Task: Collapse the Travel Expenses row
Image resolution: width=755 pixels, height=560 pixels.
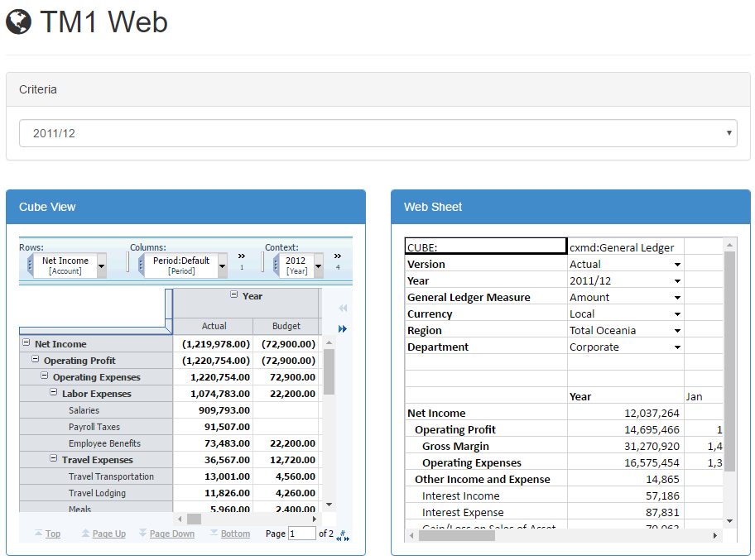Action: pos(54,458)
